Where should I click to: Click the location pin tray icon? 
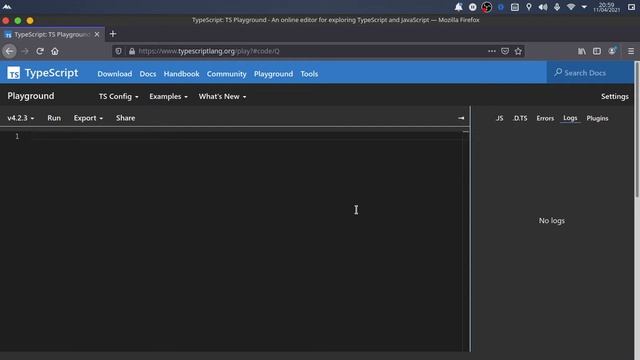click(x=529, y=7)
